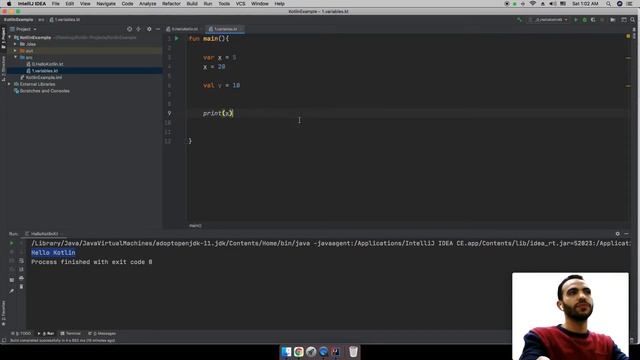Open the Analyze menu

click(x=147, y=4)
